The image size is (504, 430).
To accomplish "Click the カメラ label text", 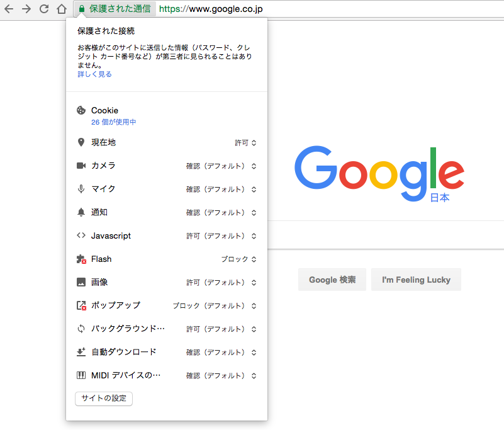I will tap(103, 166).
